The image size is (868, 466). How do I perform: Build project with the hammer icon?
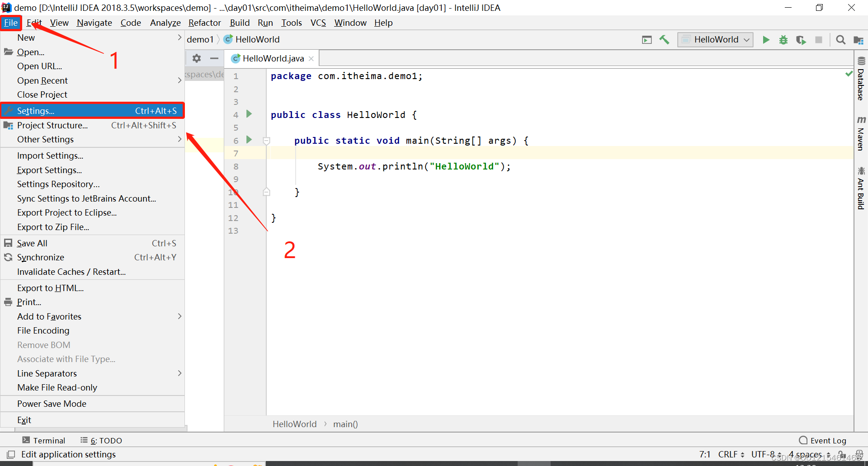click(664, 40)
